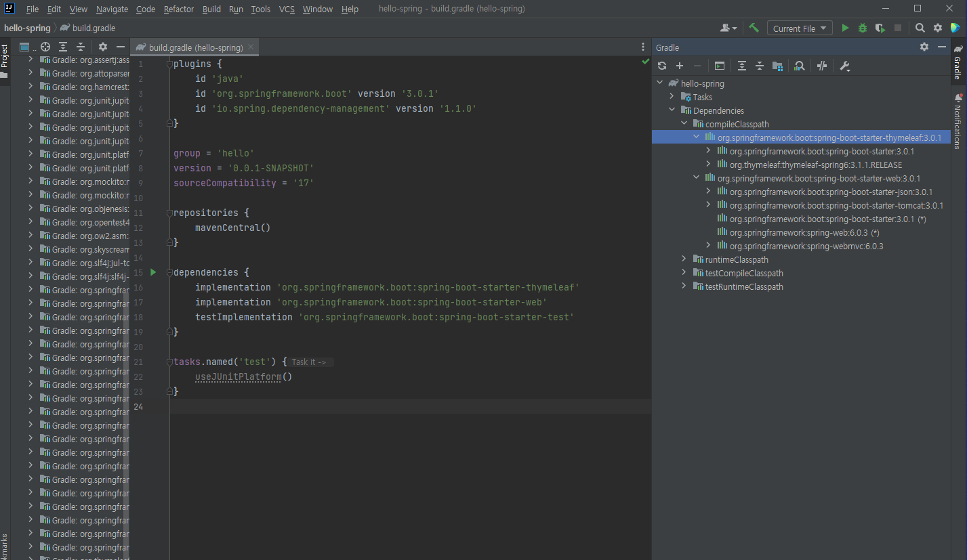Viewport: 967px width, 560px height.
Task: Open the Notifications side panel
Action: pos(958,122)
